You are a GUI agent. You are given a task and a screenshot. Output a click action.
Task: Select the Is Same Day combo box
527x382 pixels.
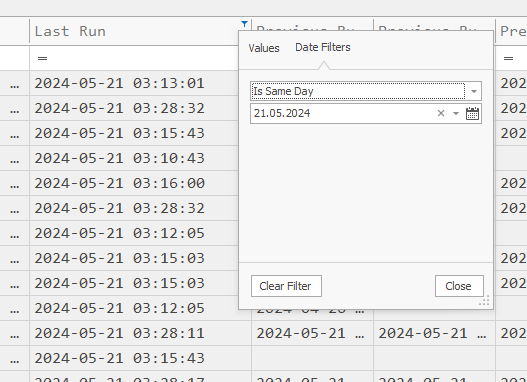(x=366, y=91)
